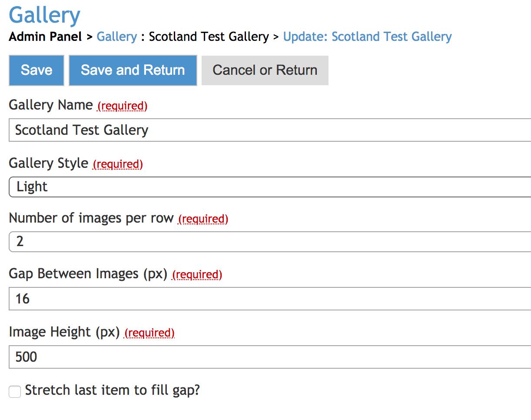Open the Gallery breadcrumb link
Screen dimensions: 531x420
click(x=116, y=37)
